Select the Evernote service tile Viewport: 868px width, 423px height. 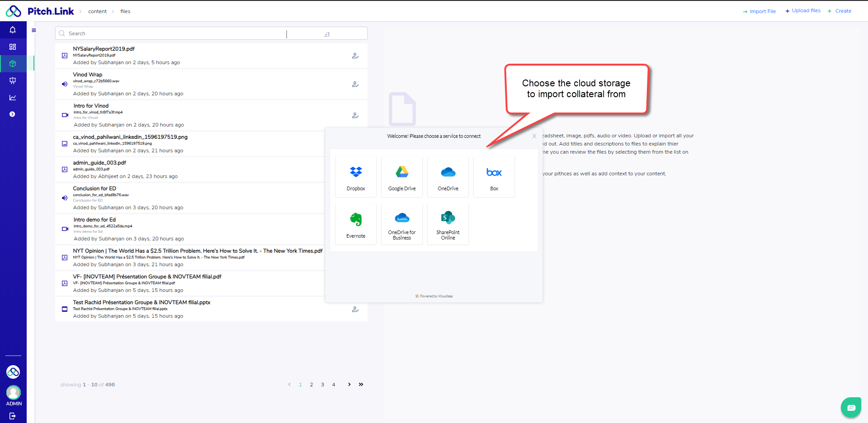click(x=356, y=224)
